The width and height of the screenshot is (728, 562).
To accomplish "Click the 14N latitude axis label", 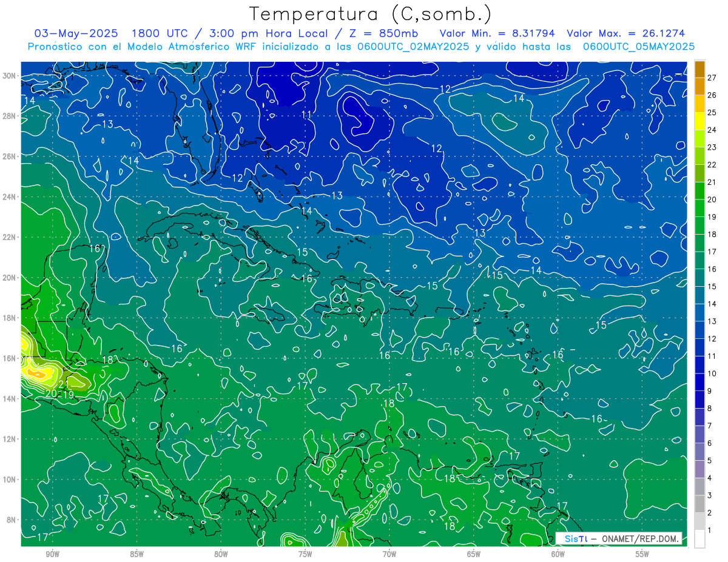I will point(10,398).
